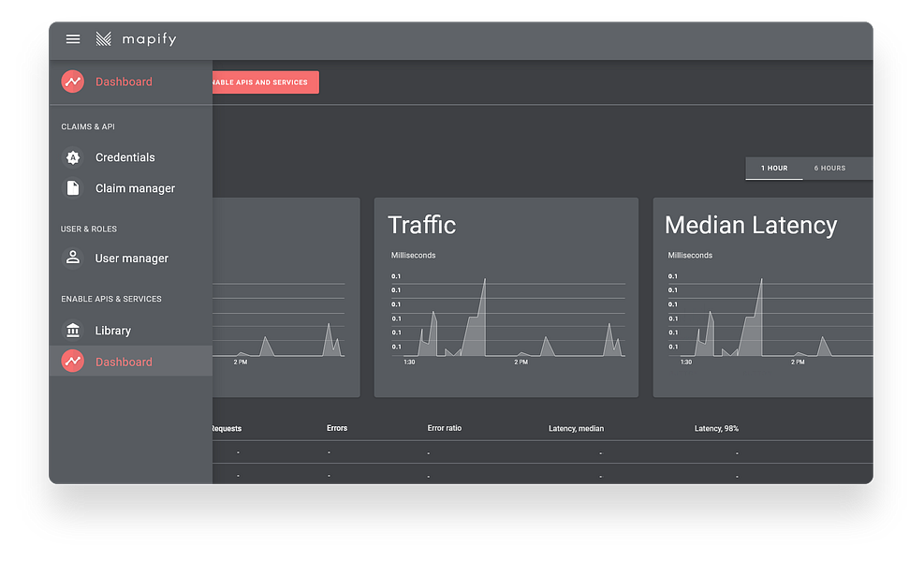Image resolution: width=924 pixels, height=562 pixels.
Task: Click the Median Latency card title
Action: pyautogui.click(x=751, y=226)
